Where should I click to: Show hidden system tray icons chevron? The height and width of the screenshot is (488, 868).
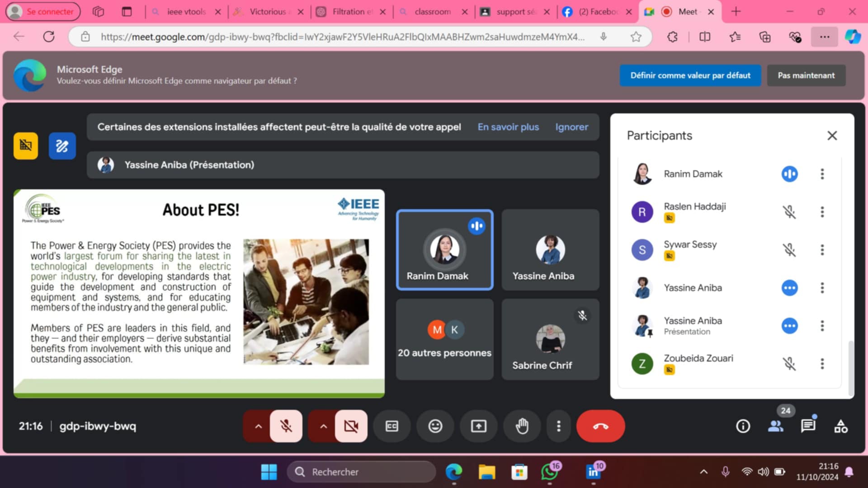click(x=703, y=472)
